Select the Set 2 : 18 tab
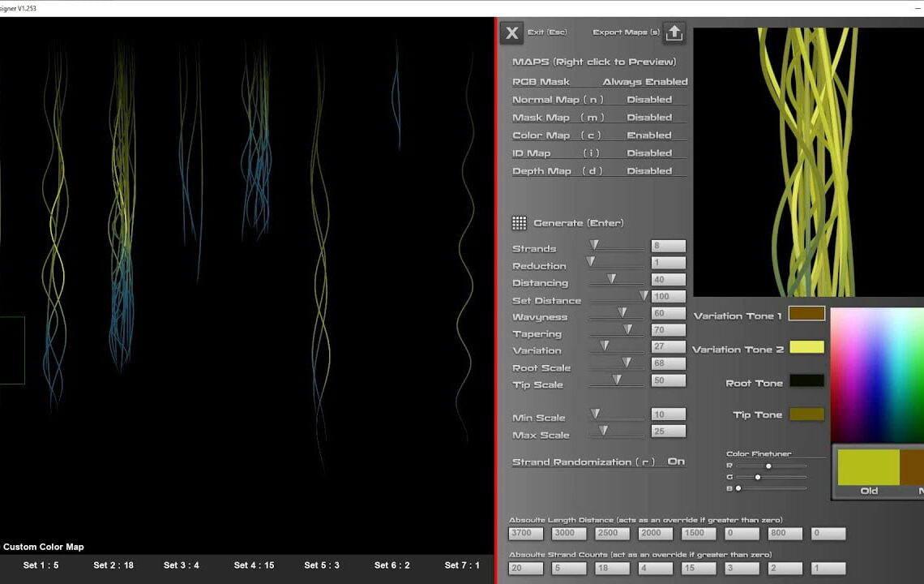The width and height of the screenshot is (924, 584). tap(113, 565)
